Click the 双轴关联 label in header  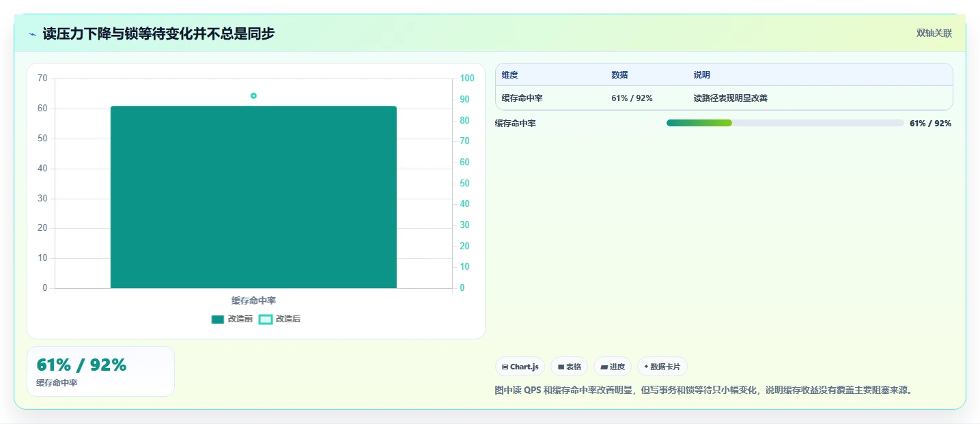pos(934,33)
